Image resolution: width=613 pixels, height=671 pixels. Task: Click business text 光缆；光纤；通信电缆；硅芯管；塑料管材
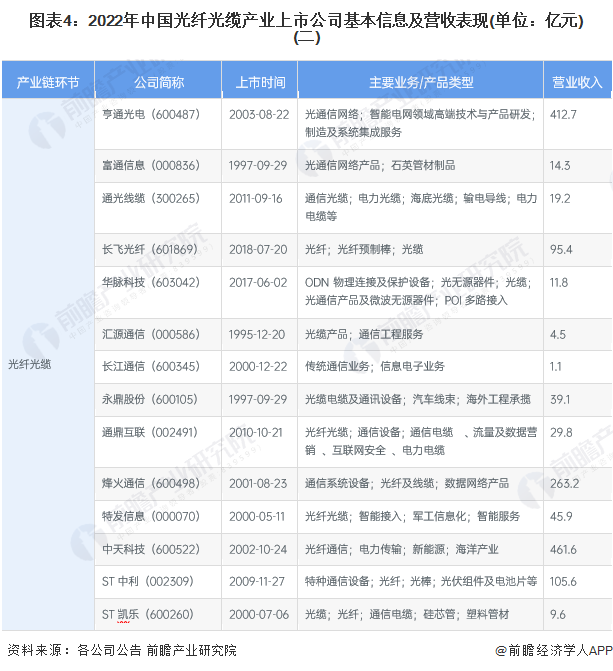click(407, 614)
